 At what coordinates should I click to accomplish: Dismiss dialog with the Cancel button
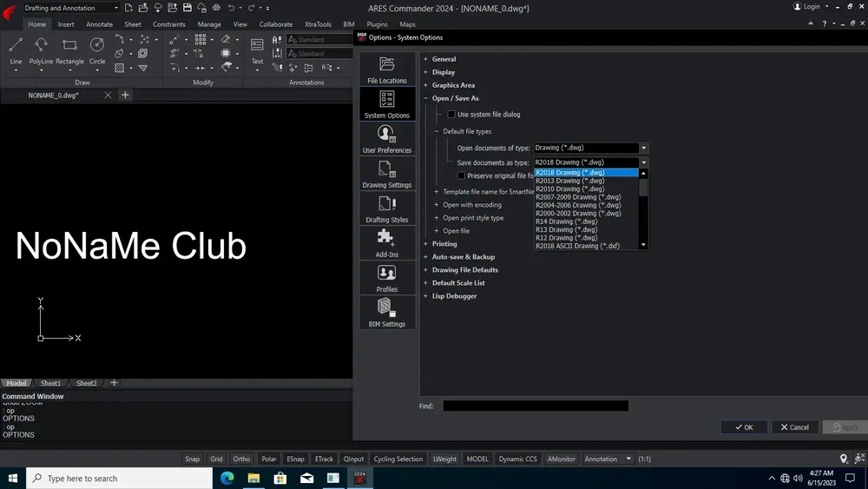[795, 427]
